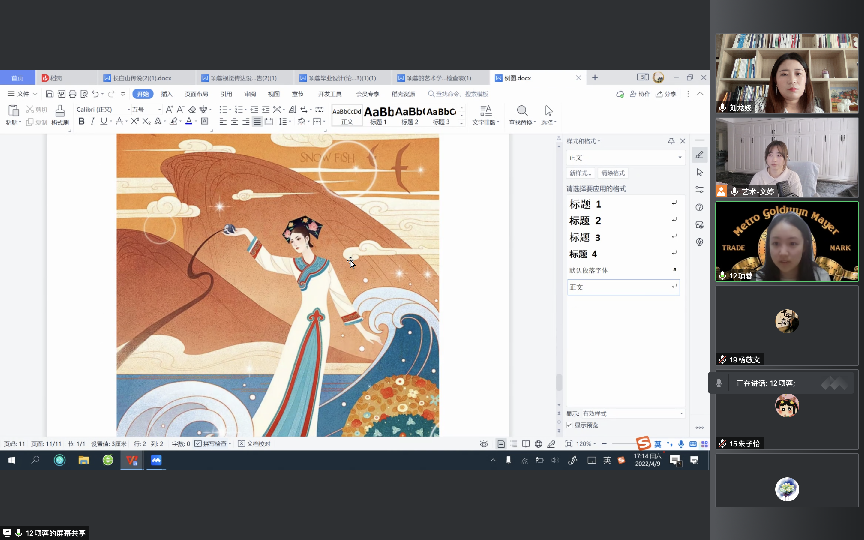Toggle Underline formatting
Screen dimensions: 864x540
[x=103, y=121]
